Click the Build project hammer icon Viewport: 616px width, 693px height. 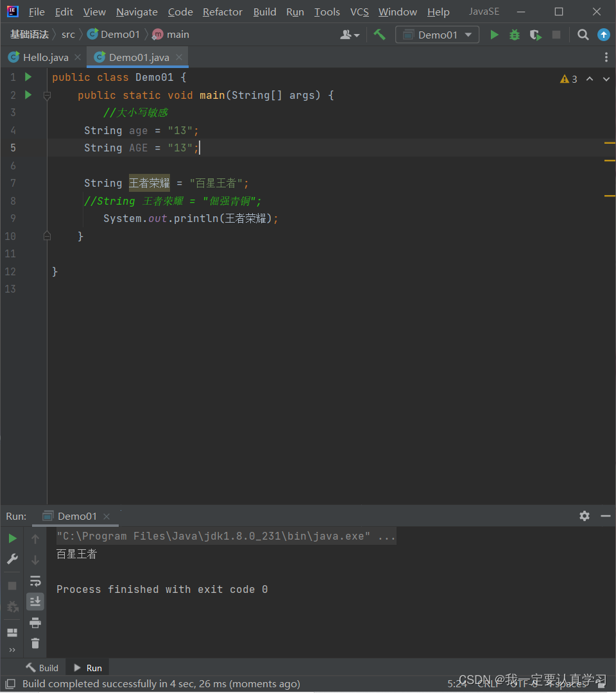pyautogui.click(x=380, y=35)
